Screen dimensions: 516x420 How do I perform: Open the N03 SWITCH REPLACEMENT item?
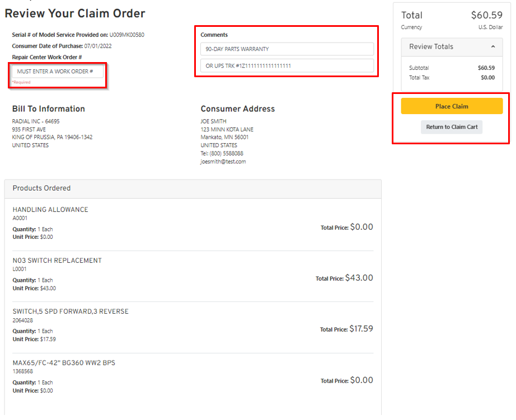tap(57, 261)
